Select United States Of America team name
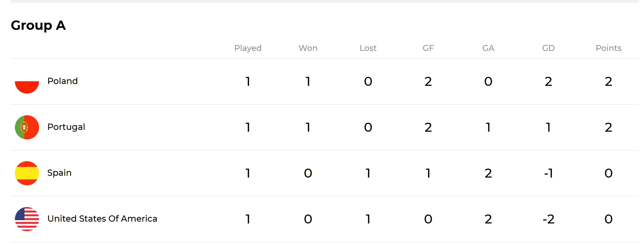 coord(102,219)
